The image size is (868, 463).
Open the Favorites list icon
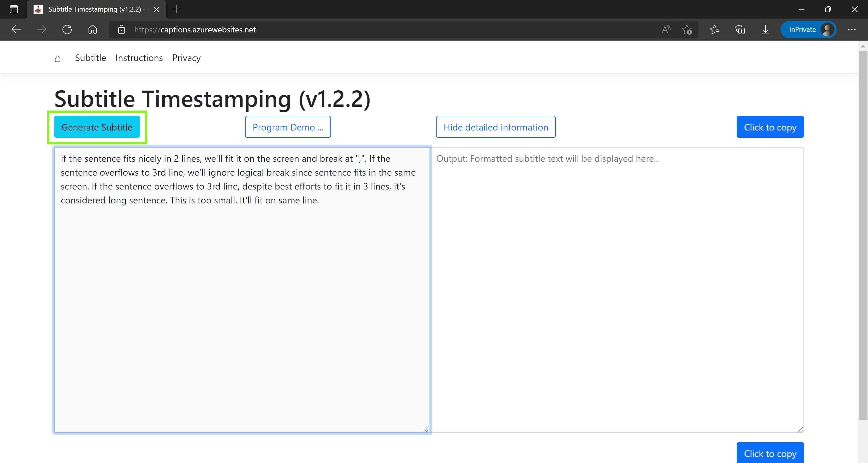715,30
